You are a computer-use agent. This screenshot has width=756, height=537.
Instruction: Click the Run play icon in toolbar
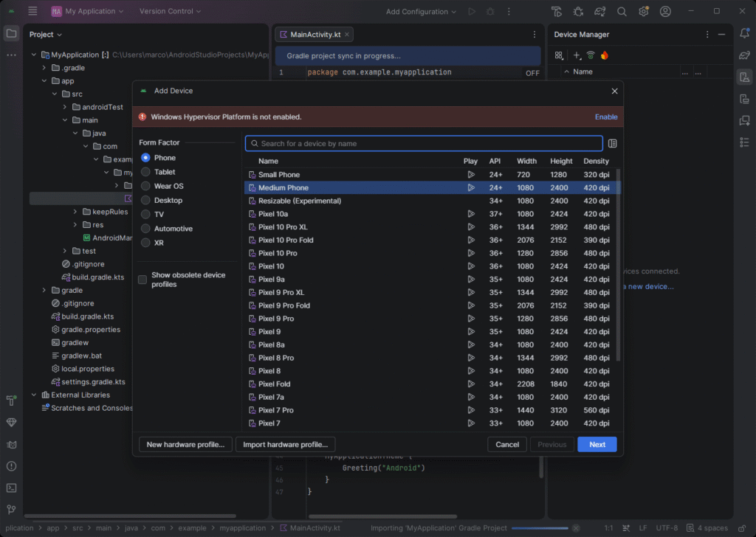[472, 11]
